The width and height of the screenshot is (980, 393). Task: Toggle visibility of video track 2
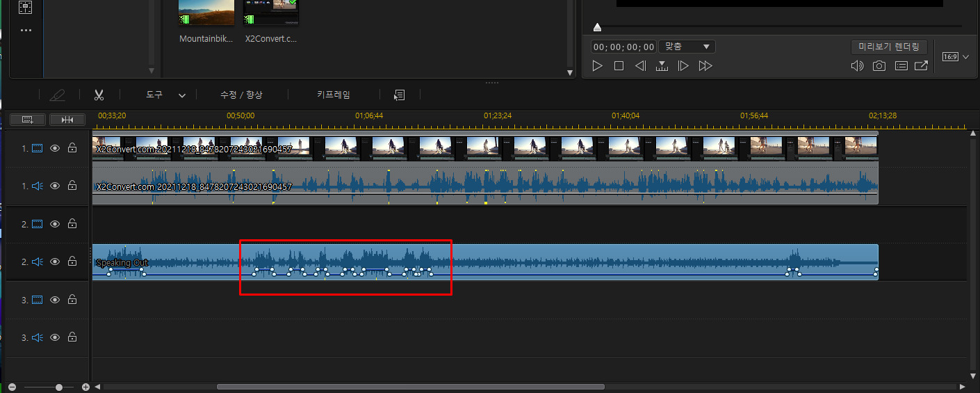[x=55, y=224]
